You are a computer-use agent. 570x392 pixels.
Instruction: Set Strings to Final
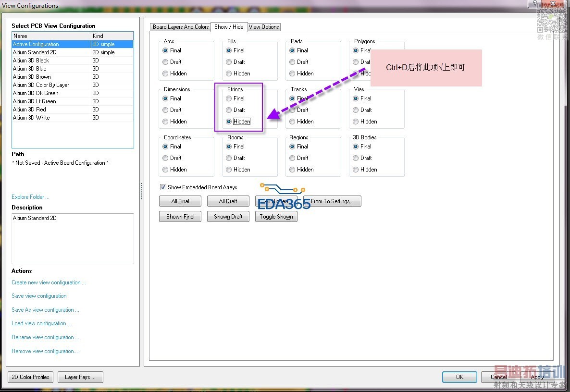click(229, 98)
